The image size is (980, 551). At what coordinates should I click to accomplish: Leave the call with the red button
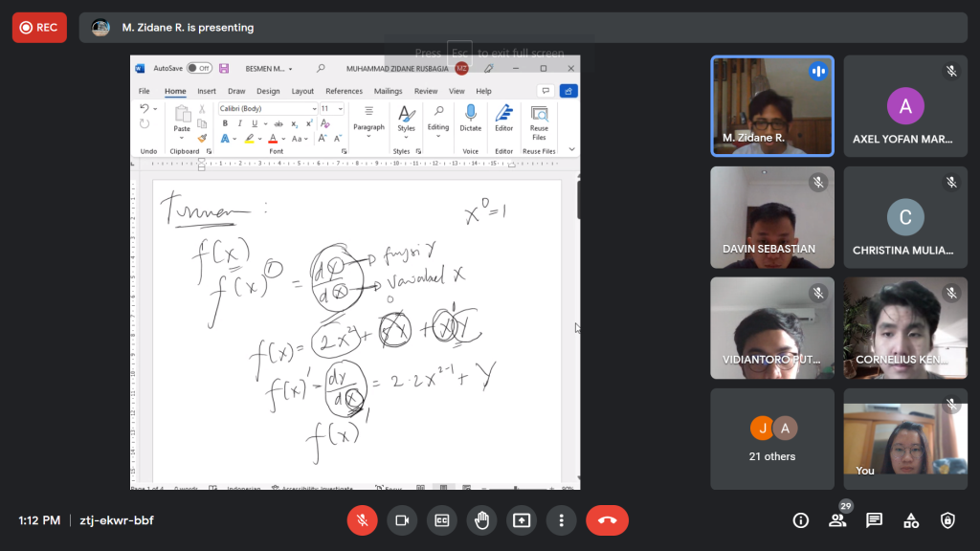[x=607, y=520]
